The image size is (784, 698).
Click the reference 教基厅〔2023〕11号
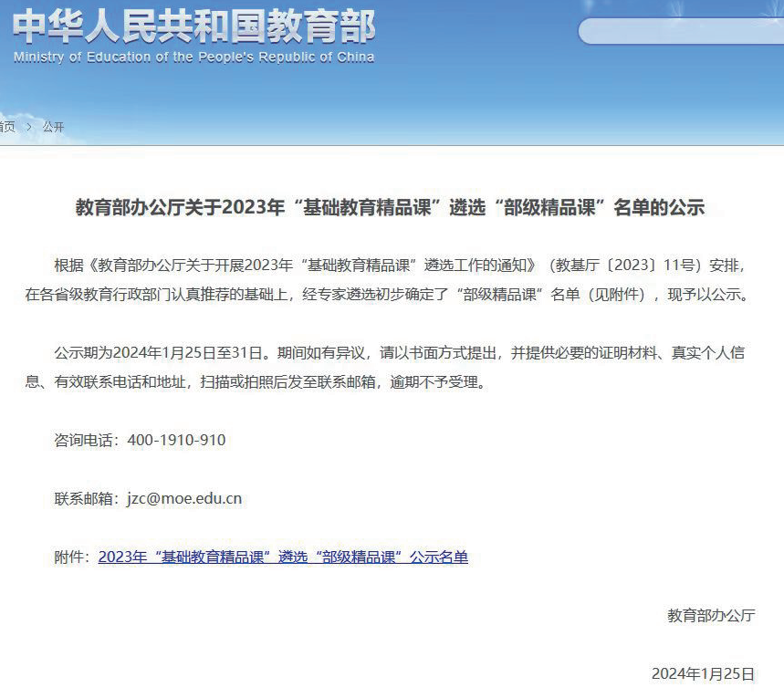coord(625,265)
